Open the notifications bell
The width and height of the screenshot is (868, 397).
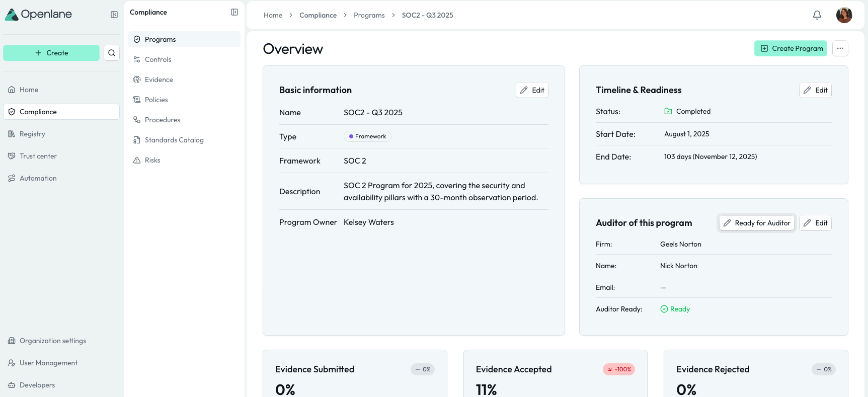pyautogui.click(x=817, y=15)
